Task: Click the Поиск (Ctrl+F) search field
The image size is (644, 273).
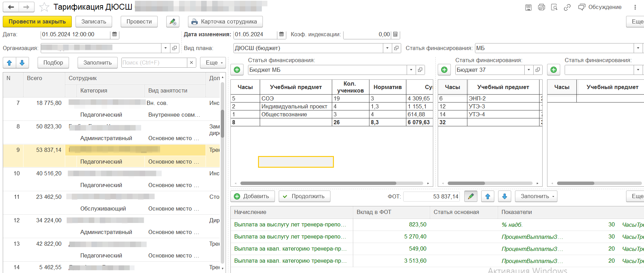Action: tap(154, 63)
